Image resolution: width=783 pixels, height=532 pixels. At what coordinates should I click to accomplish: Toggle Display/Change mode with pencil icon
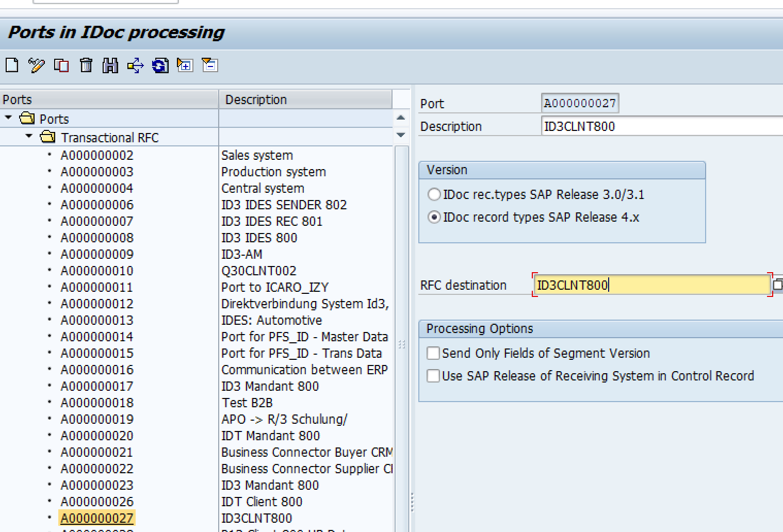click(37, 65)
